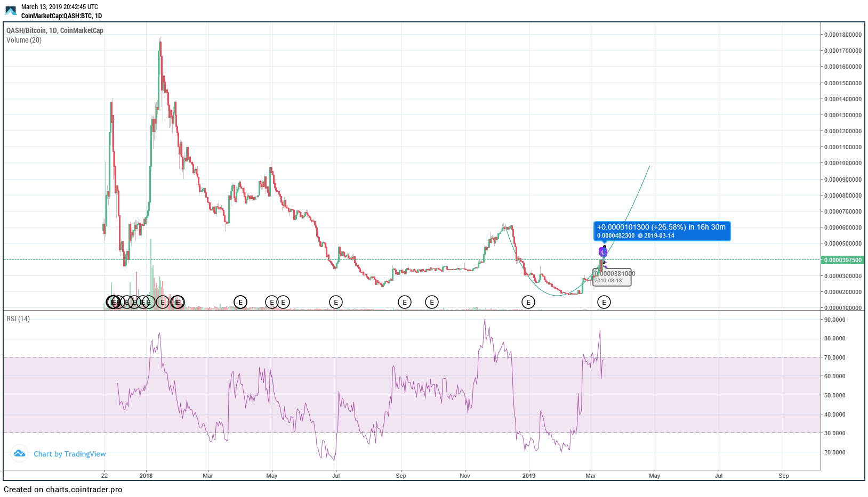The image size is (868, 497).
Task: Click the cloud icon beside Chart by TradingView
Action: 20,453
